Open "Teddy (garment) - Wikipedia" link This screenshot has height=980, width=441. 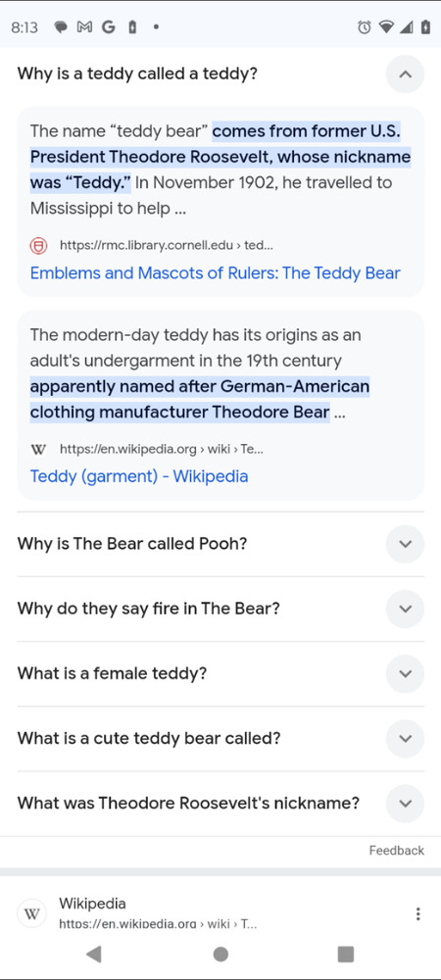click(x=139, y=476)
